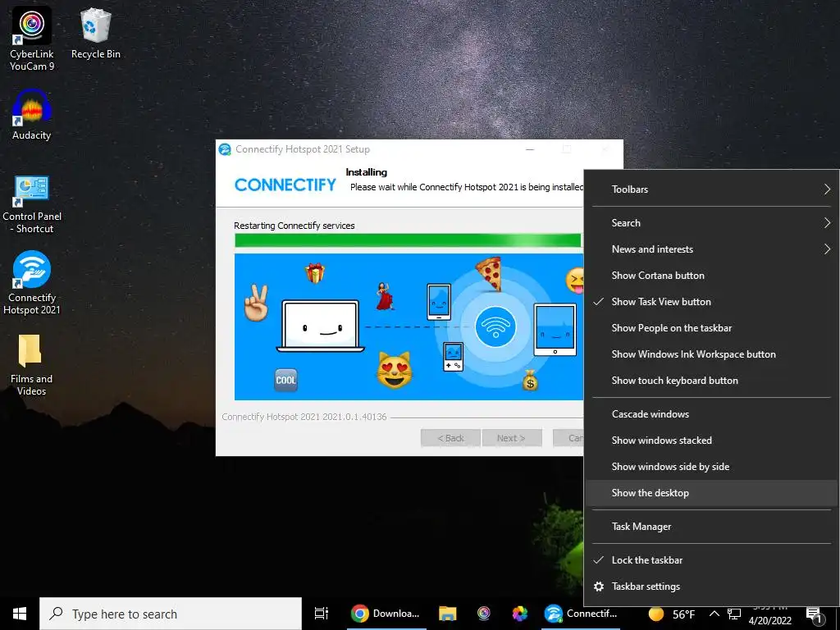Open CyberLink YouCam 9 desktop icon
Screen dimensions: 840x630
tap(32, 39)
